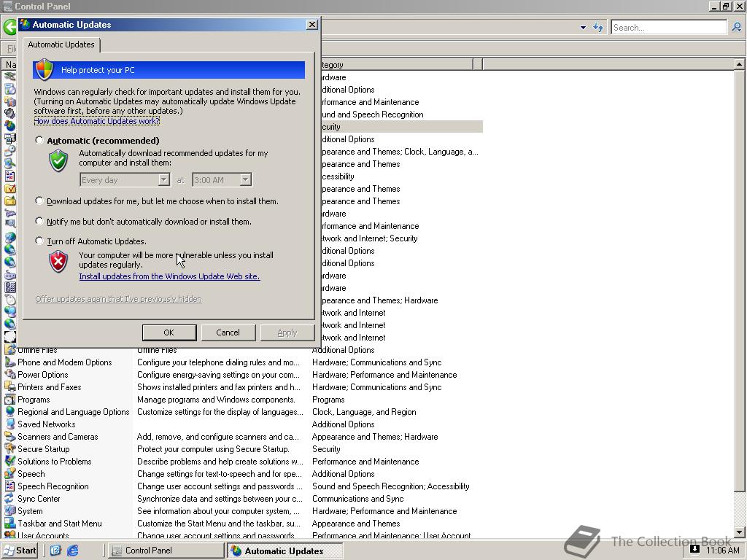Click the system tray download arrow icon
Viewport: 747px width, 560px height.
click(694, 549)
